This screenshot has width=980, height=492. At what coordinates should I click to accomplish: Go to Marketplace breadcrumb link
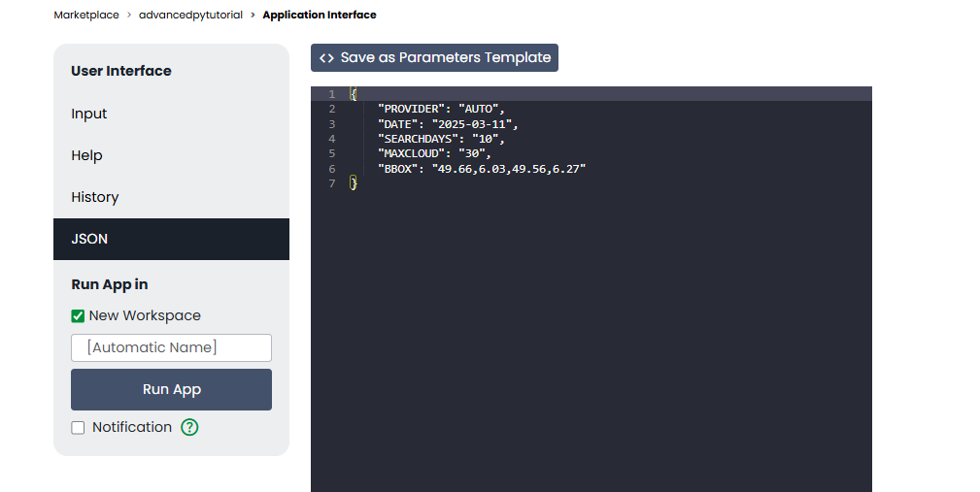tap(86, 15)
